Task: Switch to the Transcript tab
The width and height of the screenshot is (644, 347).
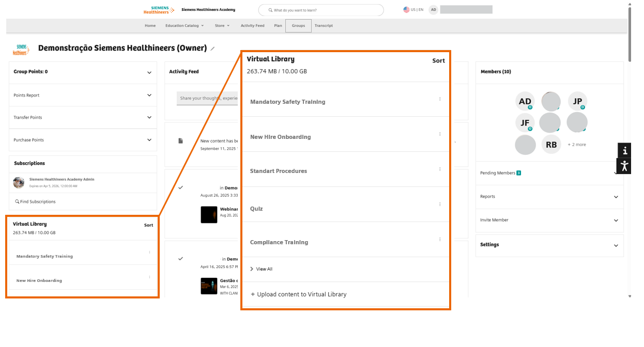Action: coord(324,26)
